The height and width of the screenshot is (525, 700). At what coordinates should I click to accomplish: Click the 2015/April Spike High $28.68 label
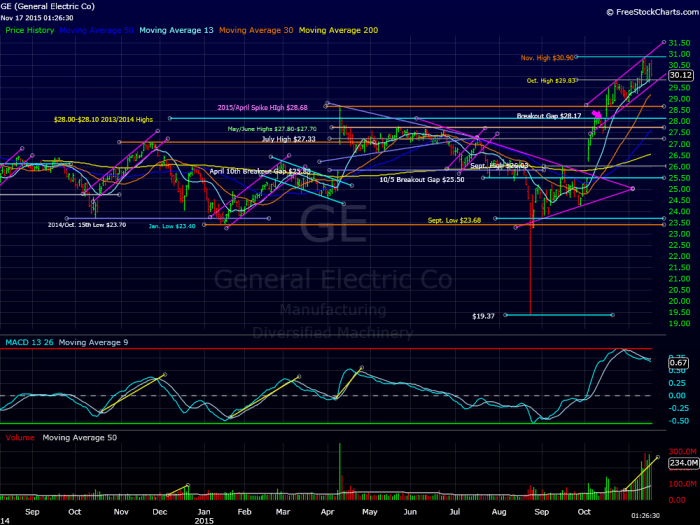coord(262,108)
